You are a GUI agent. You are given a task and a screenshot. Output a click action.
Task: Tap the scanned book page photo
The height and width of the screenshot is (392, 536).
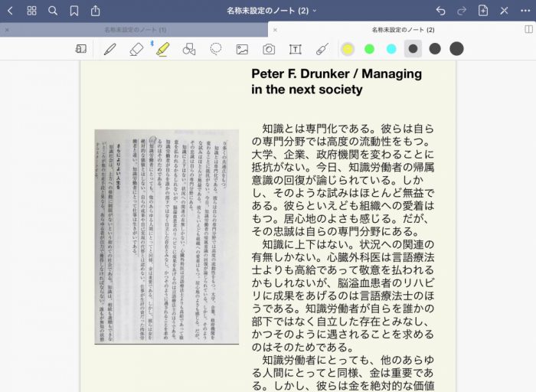click(166, 237)
